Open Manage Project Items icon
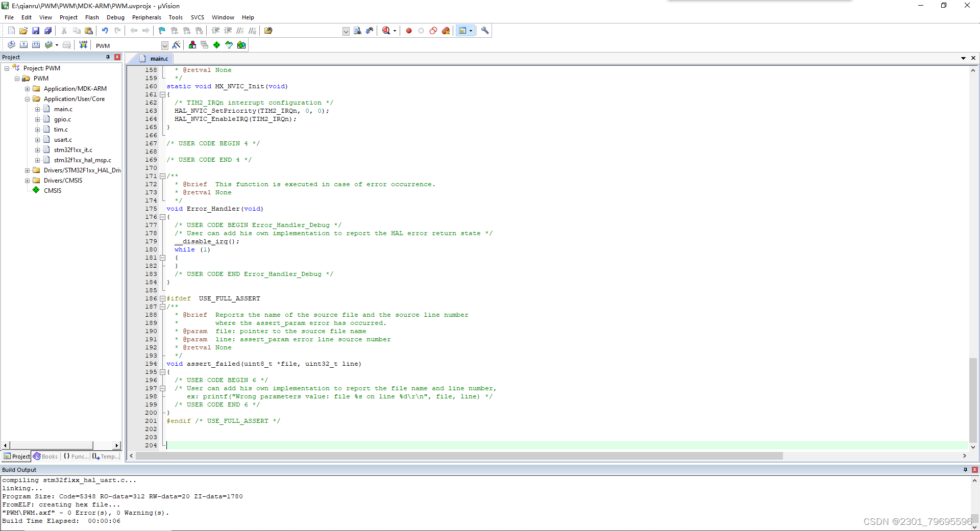980x531 pixels. pos(192,45)
